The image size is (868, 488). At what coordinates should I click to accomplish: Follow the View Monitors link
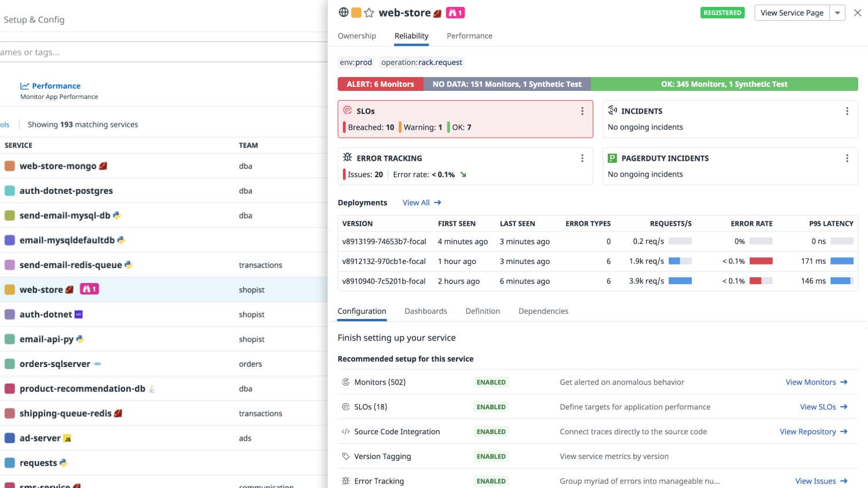tap(811, 382)
